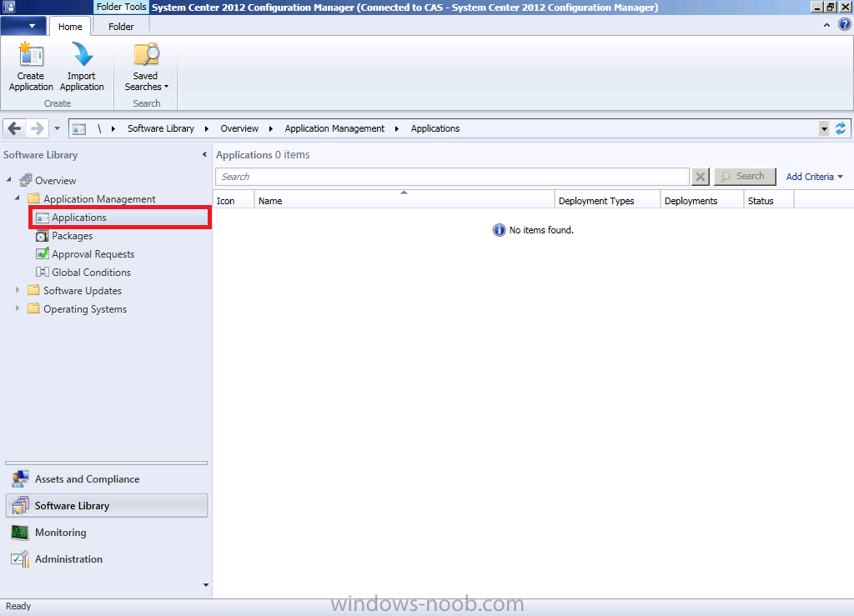Click Overview in the breadcrumb
This screenshot has width=854, height=616.
click(x=239, y=128)
